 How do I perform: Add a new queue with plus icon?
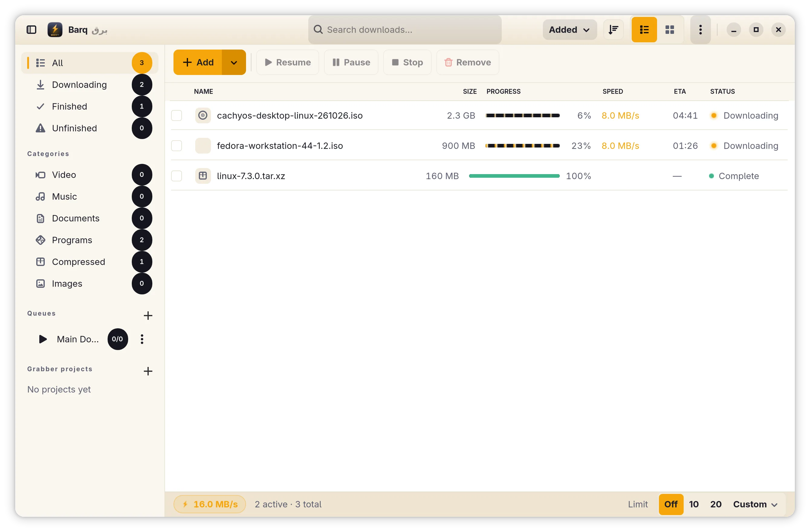148,315
